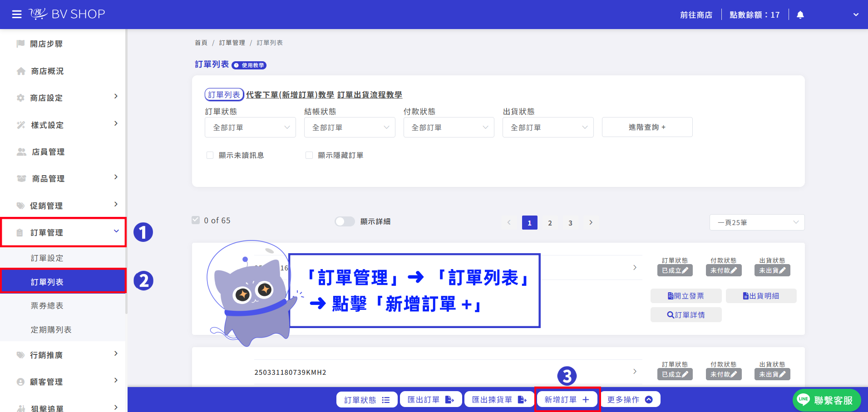Click 訂單詳情 button
Screen dimensions: 868x412
click(686, 315)
